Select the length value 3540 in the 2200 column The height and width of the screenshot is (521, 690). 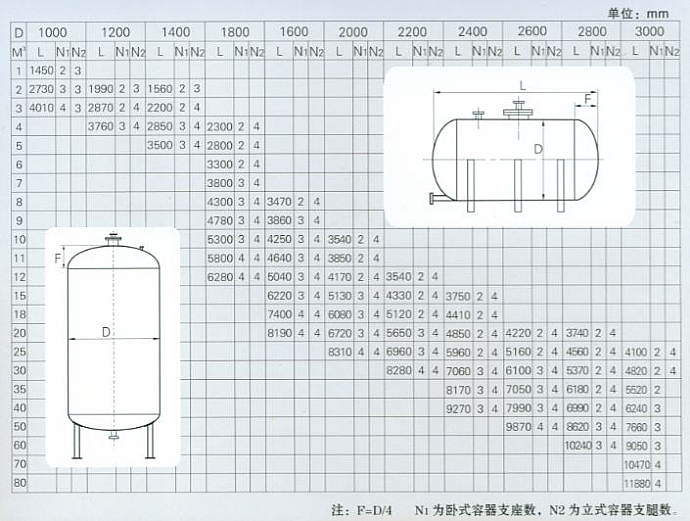coord(399,277)
